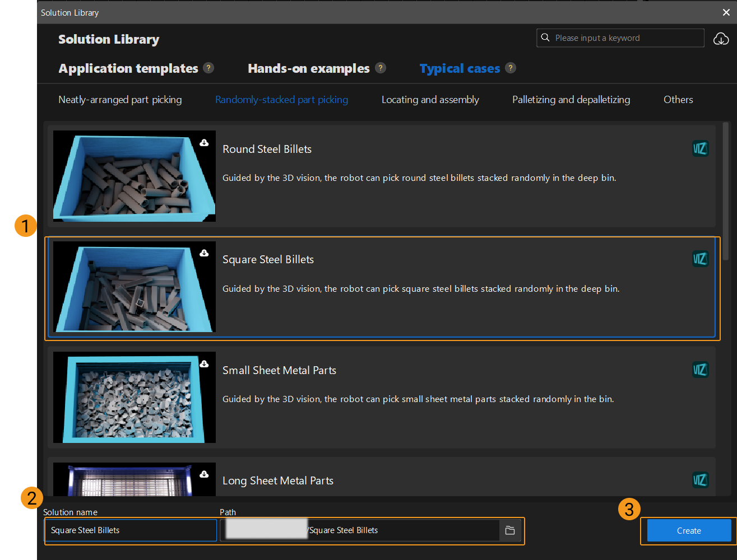Click inside the Solution name field
The height and width of the screenshot is (560, 737).
pos(130,530)
